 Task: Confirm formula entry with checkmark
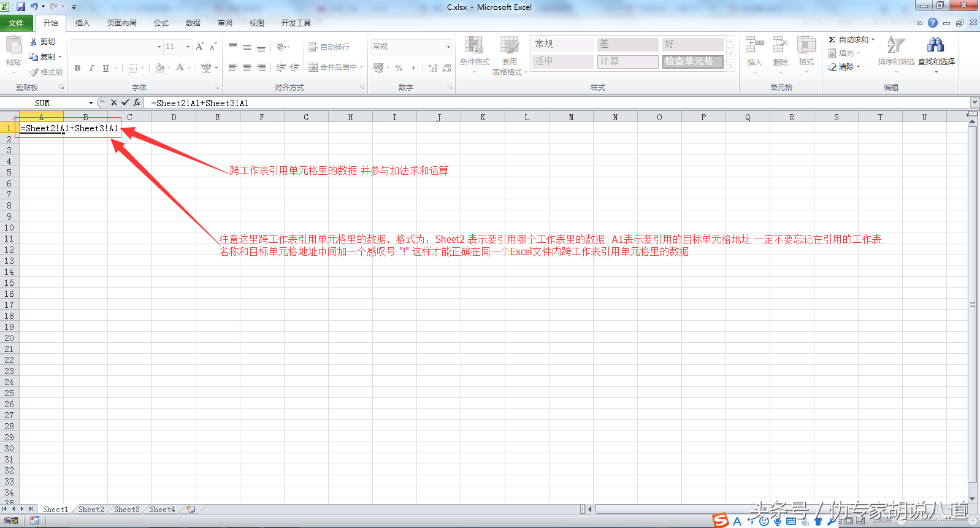point(125,102)
